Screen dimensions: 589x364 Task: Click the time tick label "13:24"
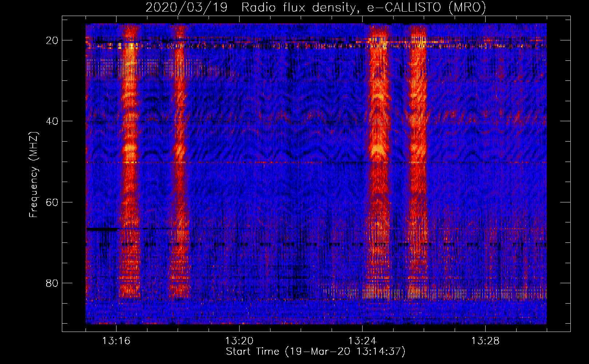coord(362,341)
